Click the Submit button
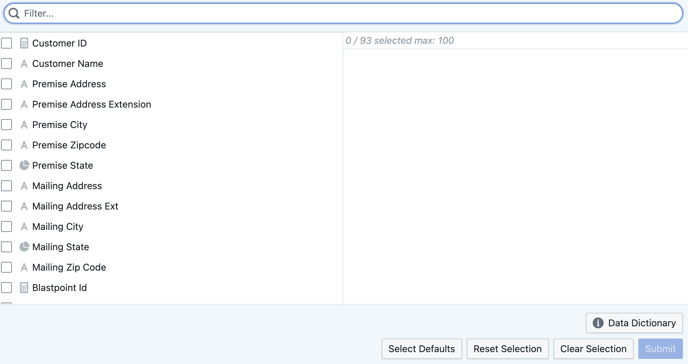The width and height of the screenshot is (688, 364). [x=660, y=349]
